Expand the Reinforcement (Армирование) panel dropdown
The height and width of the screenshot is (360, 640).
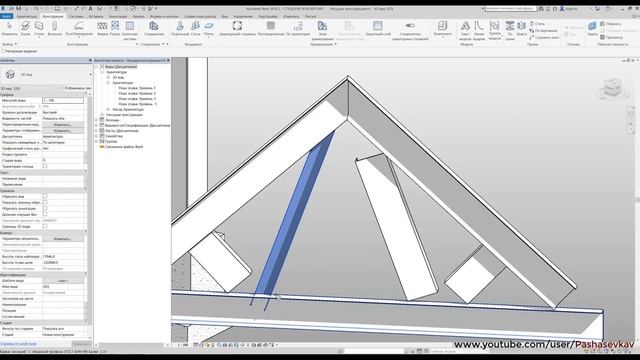[x=324, y=44]
